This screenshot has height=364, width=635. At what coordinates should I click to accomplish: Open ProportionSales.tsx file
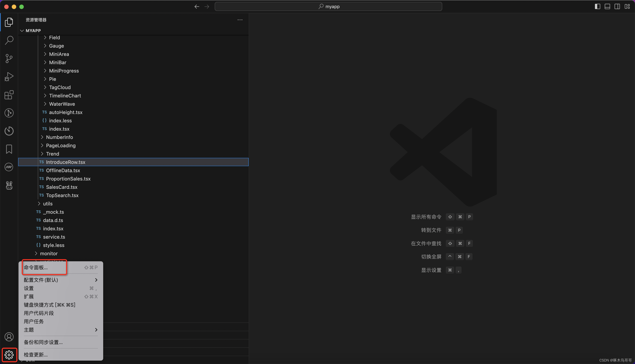[x=133, y=178]
